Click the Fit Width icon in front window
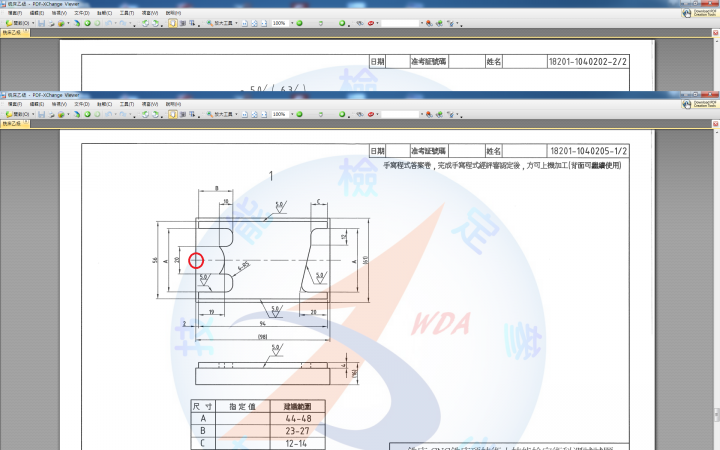 click(264, 114)
